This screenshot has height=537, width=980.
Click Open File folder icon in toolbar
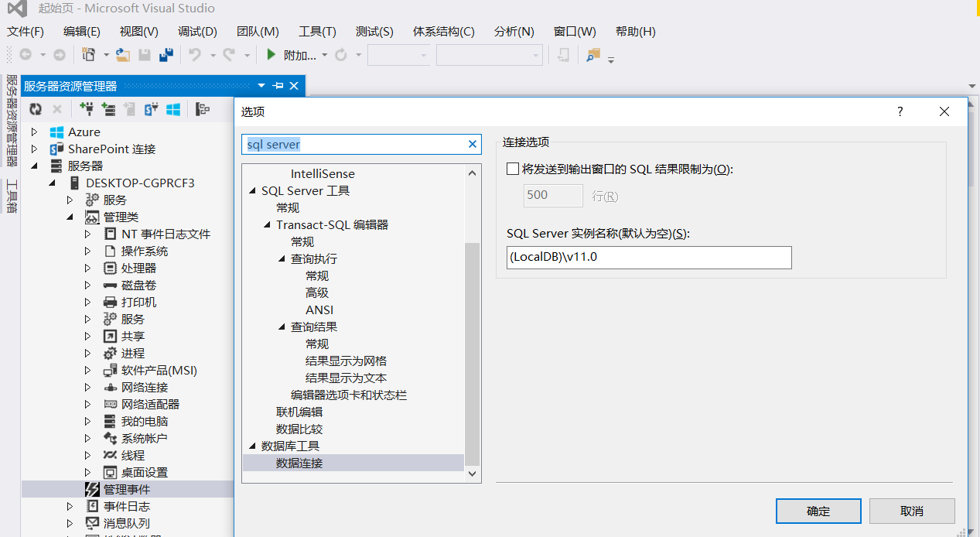tap(122, 55)
